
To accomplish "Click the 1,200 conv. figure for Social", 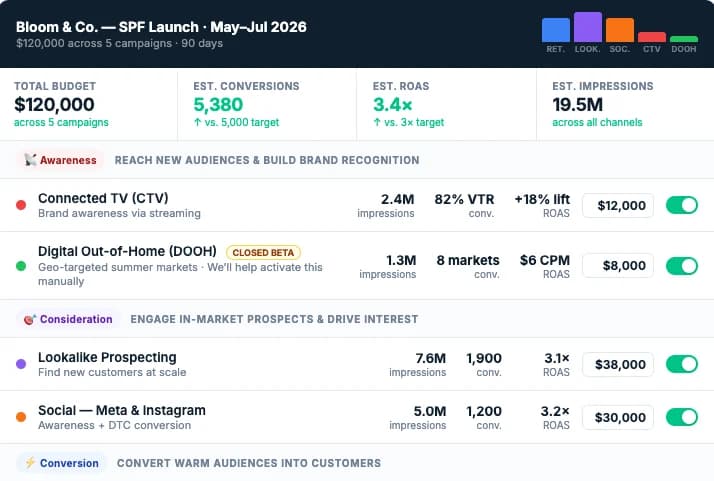I will click(484, 411).
